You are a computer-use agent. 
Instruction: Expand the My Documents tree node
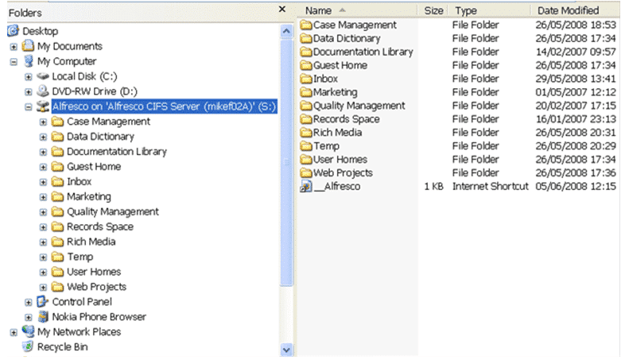14,47
